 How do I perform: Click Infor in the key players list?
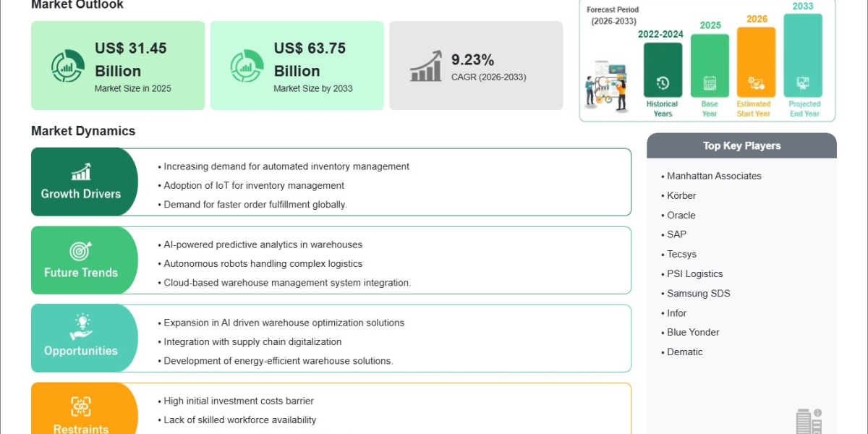click(x=677, y=312)
